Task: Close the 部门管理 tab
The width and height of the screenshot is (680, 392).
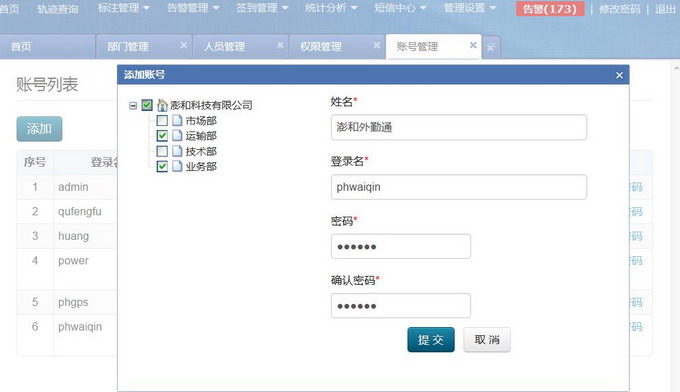Action: (183, 45)
